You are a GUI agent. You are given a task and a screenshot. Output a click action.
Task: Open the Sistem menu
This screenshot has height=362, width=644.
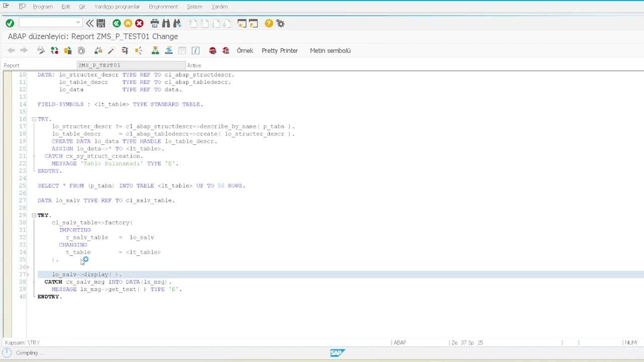[195, 7]
